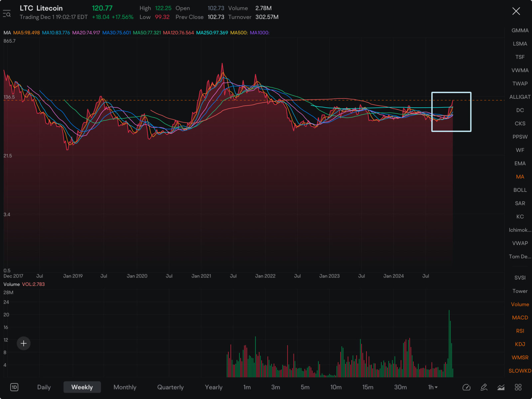Image resolution: width=532 pixels, height=399 pixels.
Task: Enable the TSF indicator
Action: coord(520,57)
